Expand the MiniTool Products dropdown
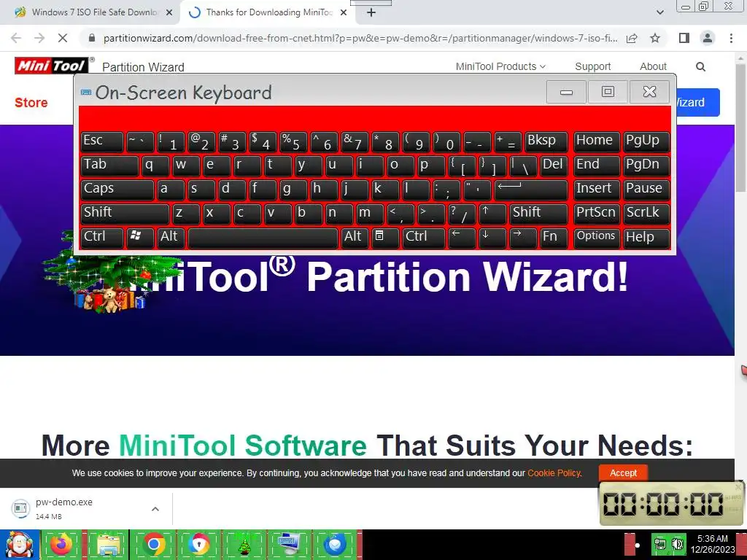The height and width of the screenshot is (560, 747). [500, 66]
